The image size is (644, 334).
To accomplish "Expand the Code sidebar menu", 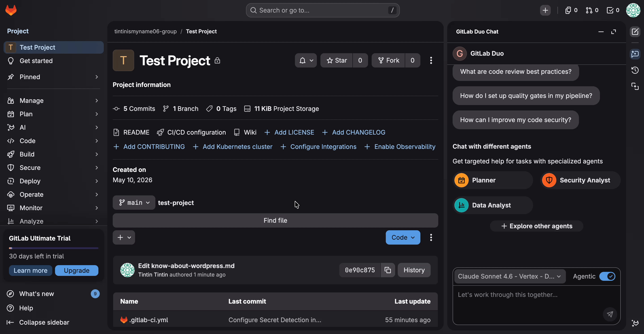I will coord(53,141).
